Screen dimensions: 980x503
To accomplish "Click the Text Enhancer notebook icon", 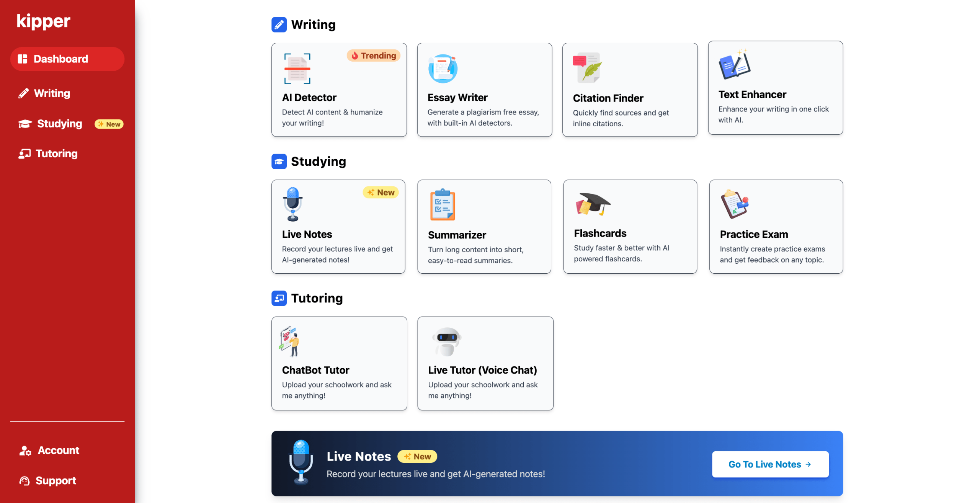I will (734, 64).
